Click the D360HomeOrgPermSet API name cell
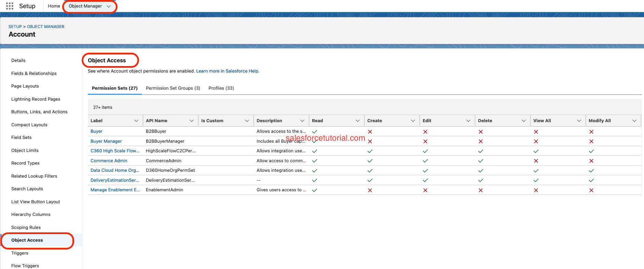Viewport: 644px width, 269px height. (x=170, y=170)
